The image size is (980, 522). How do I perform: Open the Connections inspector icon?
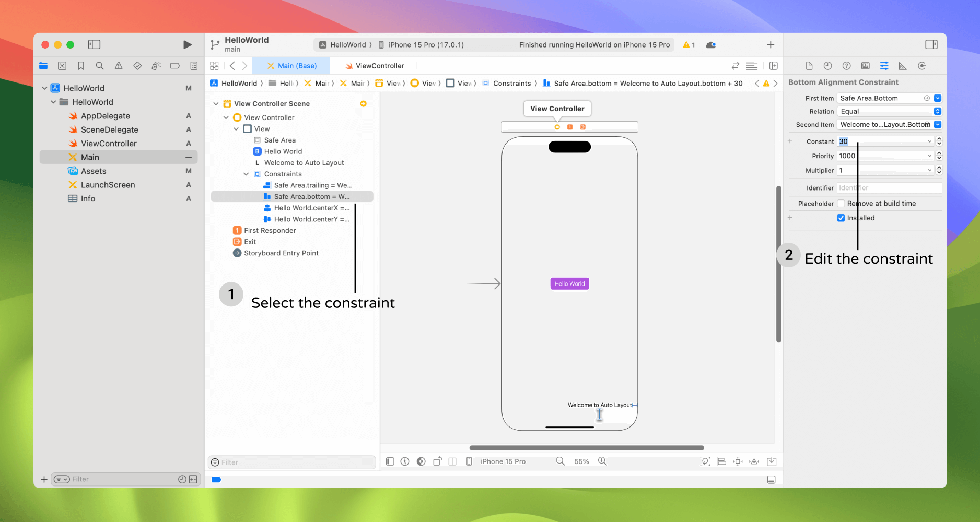[x=922, y=66]
